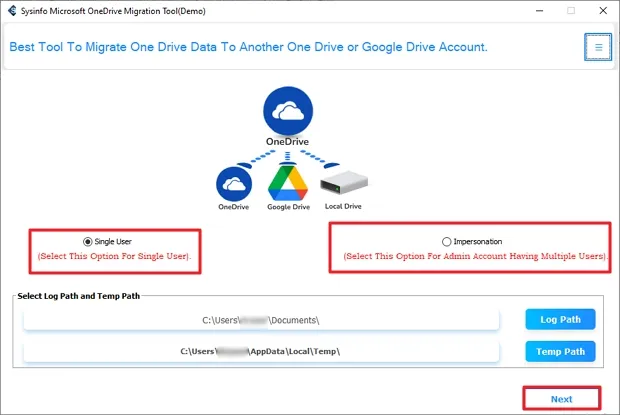Open the hamburger menu button
The image size is (620, 415).
click(x=598, y=47)
